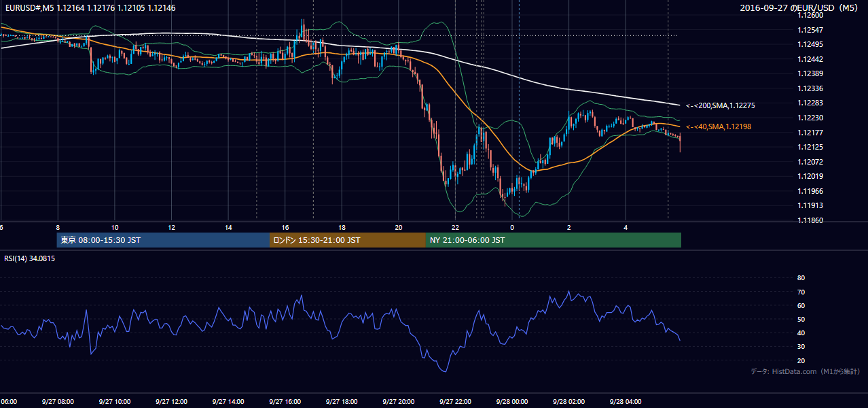The width and height of the screenshot is (868, 408).
Task: Click the 9/27 20:00 bottom time label
Action: pyautogui.click(x=398, y=401)
